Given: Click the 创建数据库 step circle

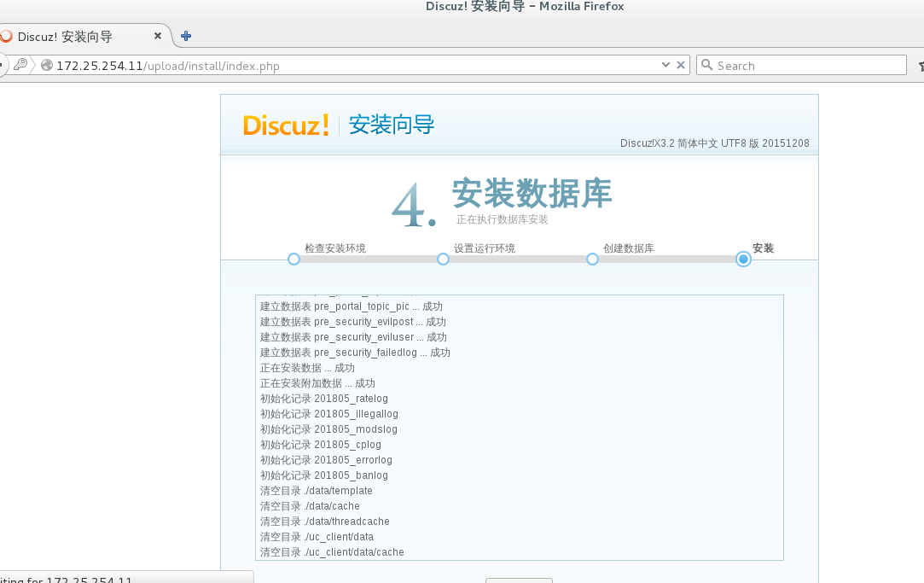Looking at the screenshot, I should pos(592,259).
